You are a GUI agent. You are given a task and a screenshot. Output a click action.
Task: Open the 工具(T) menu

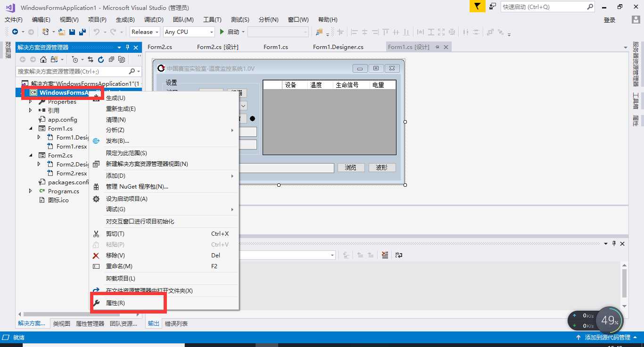tap(212, 20)
